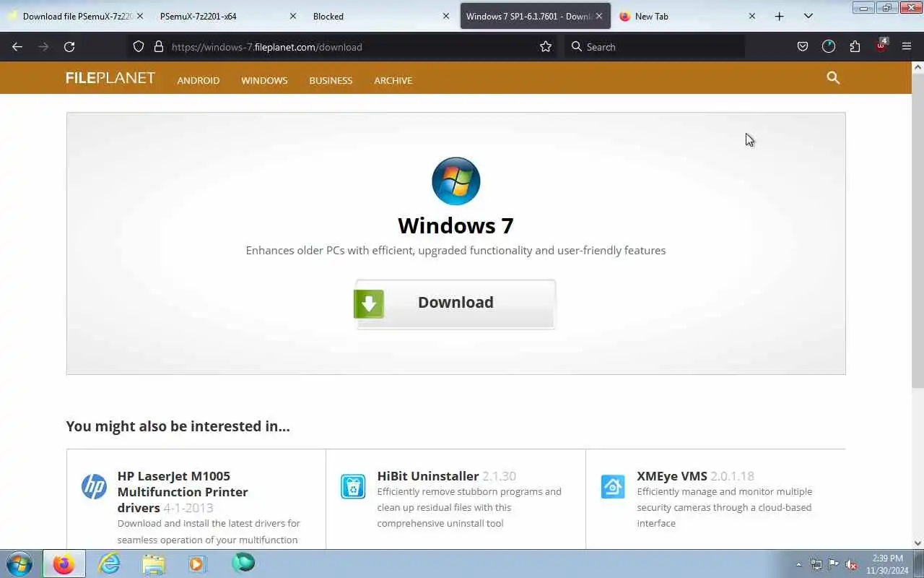Click the FILEPLANET logo
The height and width of the screenshot is (578, 924).
[110, 78]
